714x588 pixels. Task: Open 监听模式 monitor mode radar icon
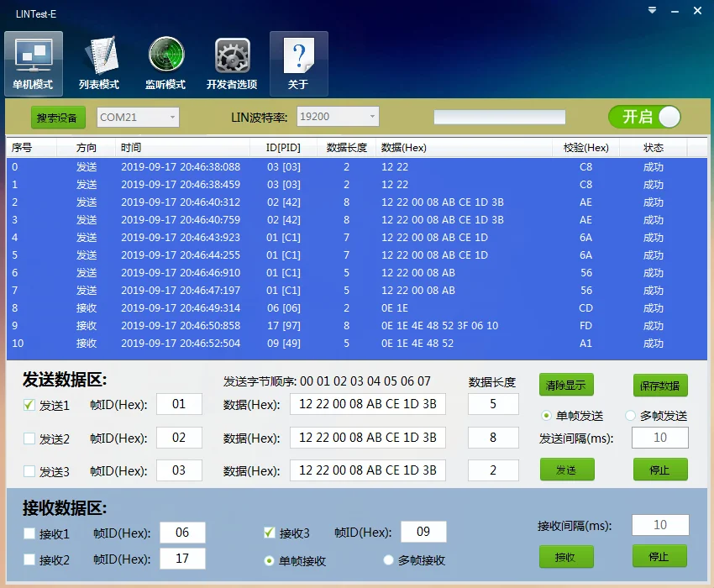point(165,63)
